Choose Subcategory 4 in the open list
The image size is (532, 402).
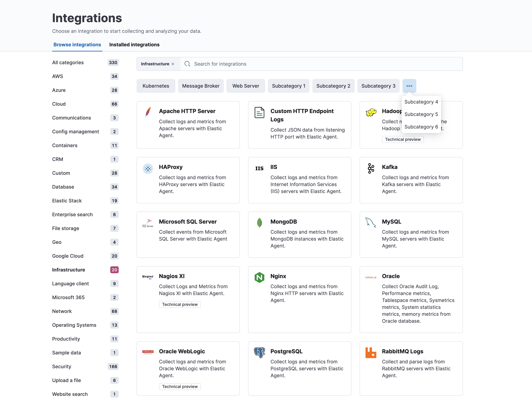[x=421, y=102]
